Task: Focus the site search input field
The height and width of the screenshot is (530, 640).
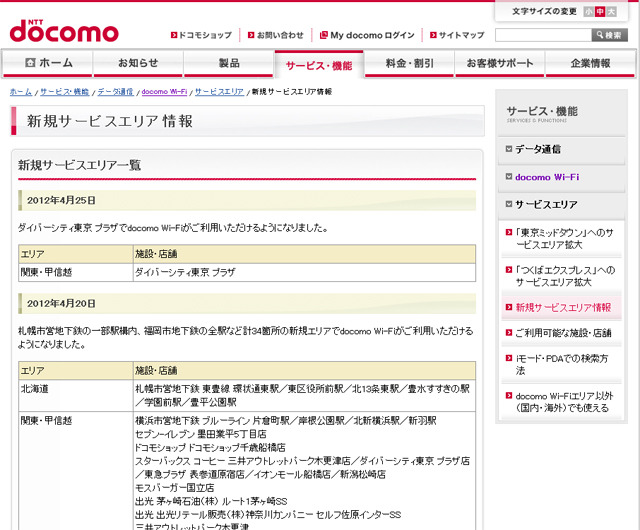Action: pyautogui.click(x=543, y=35)
